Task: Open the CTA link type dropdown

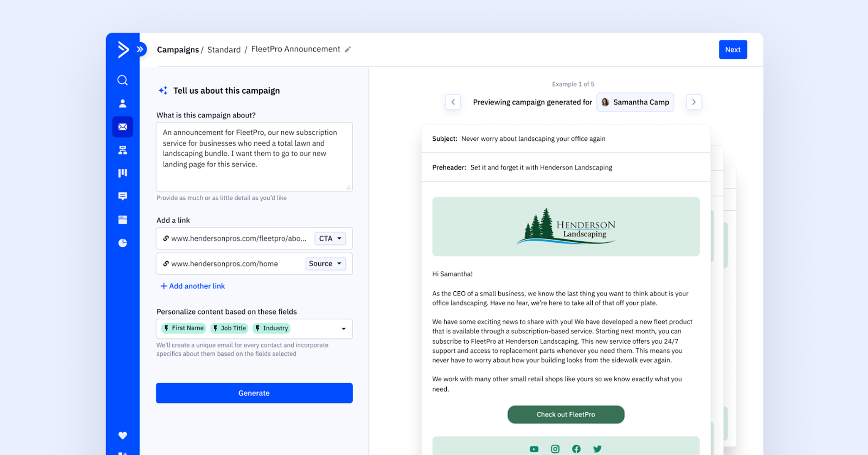Action: (330, 239)
